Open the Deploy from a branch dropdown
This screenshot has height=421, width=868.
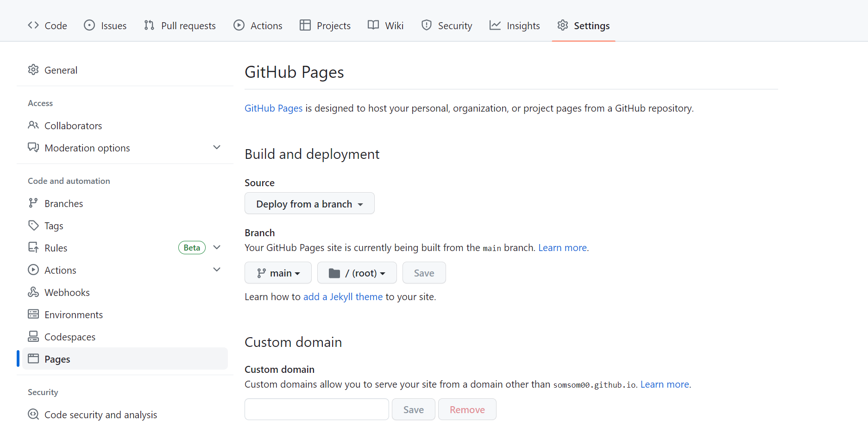(309, 203)
